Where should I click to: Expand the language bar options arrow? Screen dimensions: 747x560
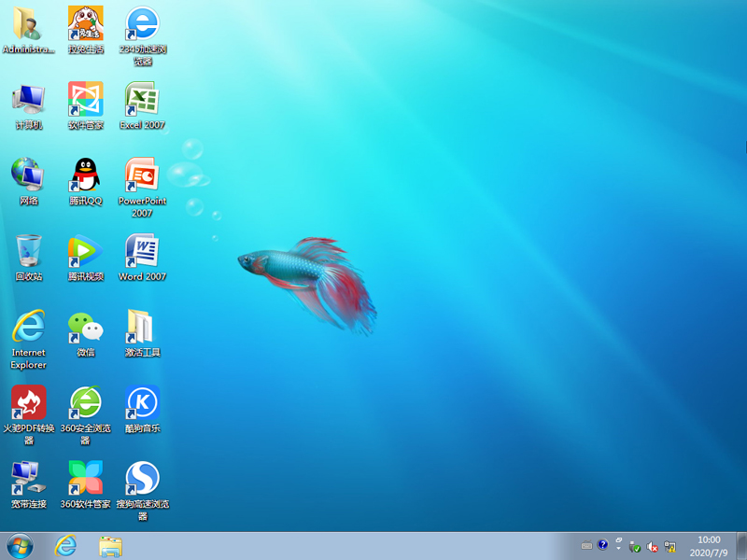618,546
